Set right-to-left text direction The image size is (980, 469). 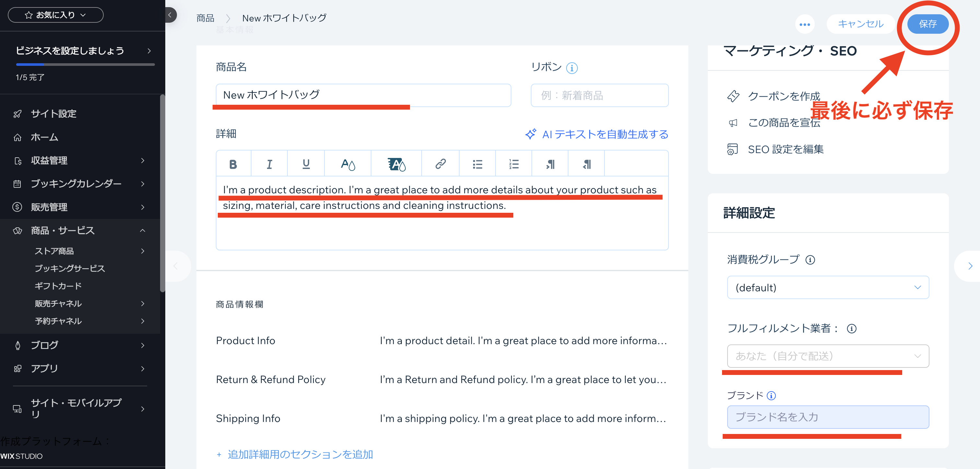pyautogui.click(x=587, y=164)
